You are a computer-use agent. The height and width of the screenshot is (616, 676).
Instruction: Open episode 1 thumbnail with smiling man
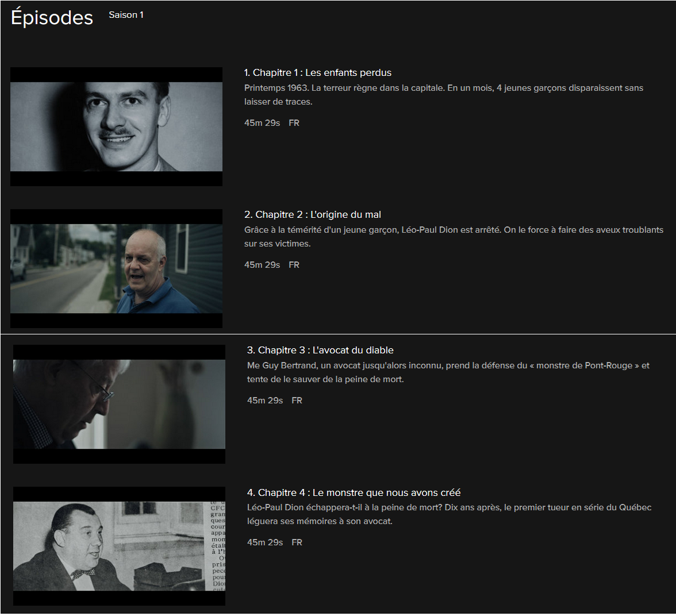116,127
